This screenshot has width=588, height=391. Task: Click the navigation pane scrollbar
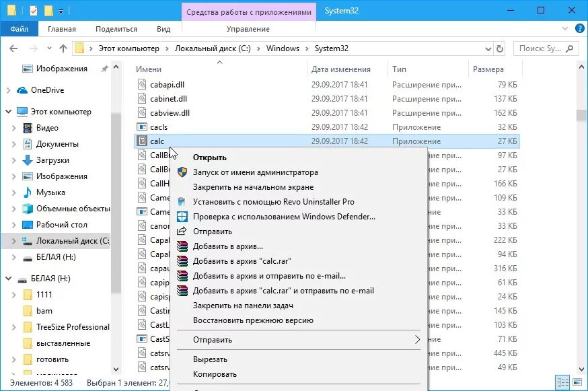116,203
